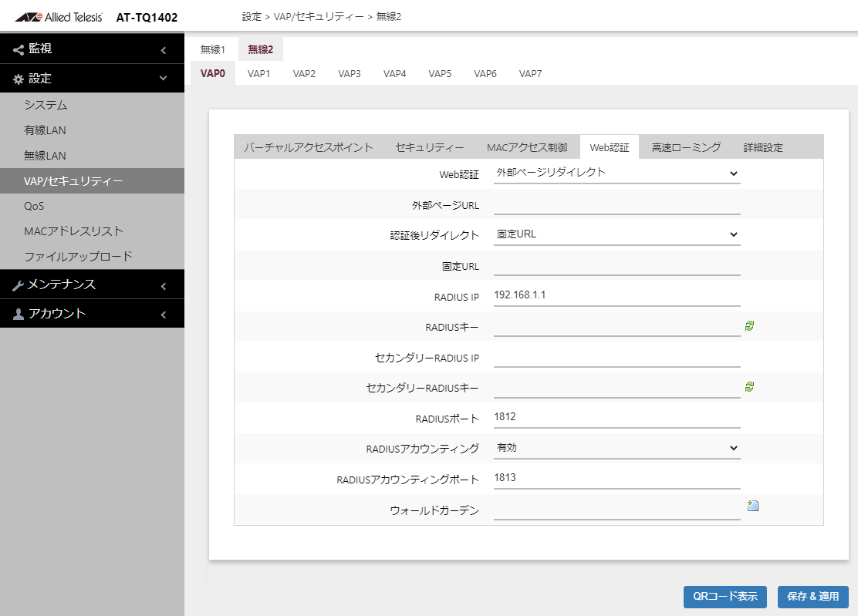Viewport: 858px width, 616px height.
Task: Switch to the 無線1 tab
Action: pos(213,50)
